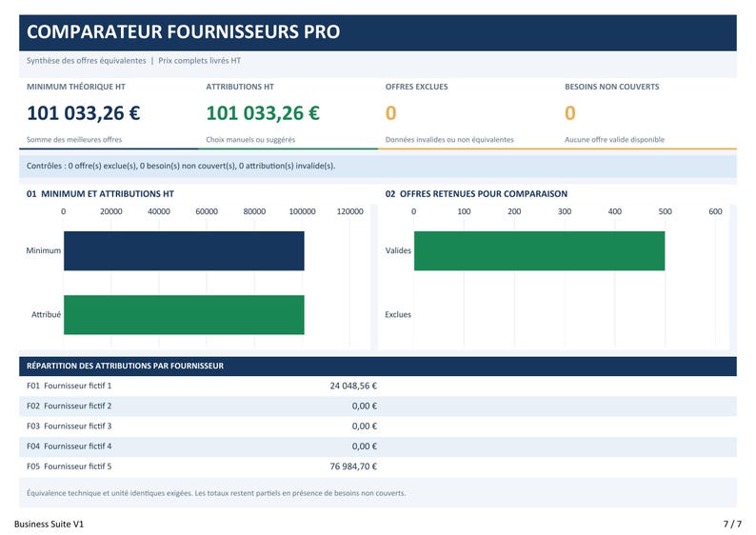Click the 60000 axis tick label
The image size is (756, 535).
tap(207, 211)
